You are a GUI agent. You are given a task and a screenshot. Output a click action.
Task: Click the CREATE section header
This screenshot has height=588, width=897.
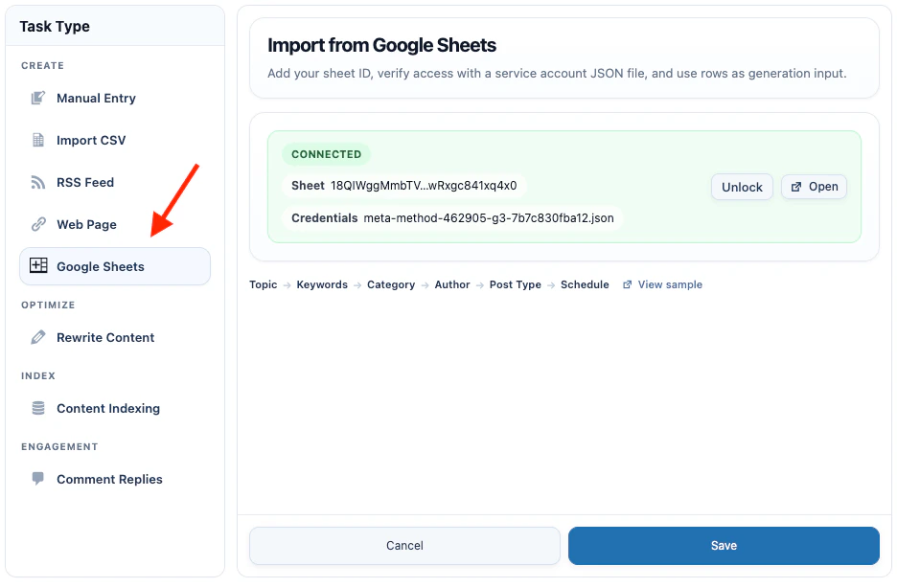click(42, 66)
